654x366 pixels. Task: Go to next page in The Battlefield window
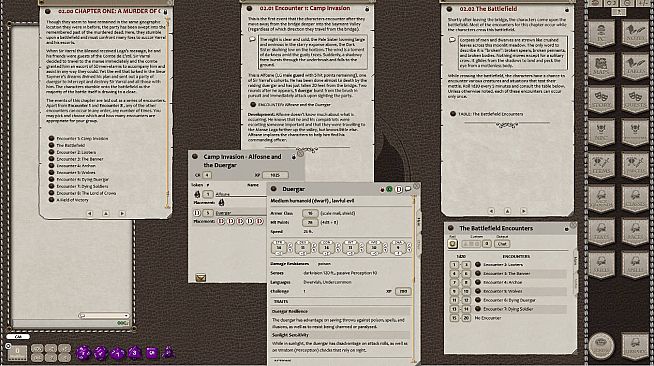[x=524, y=211]
